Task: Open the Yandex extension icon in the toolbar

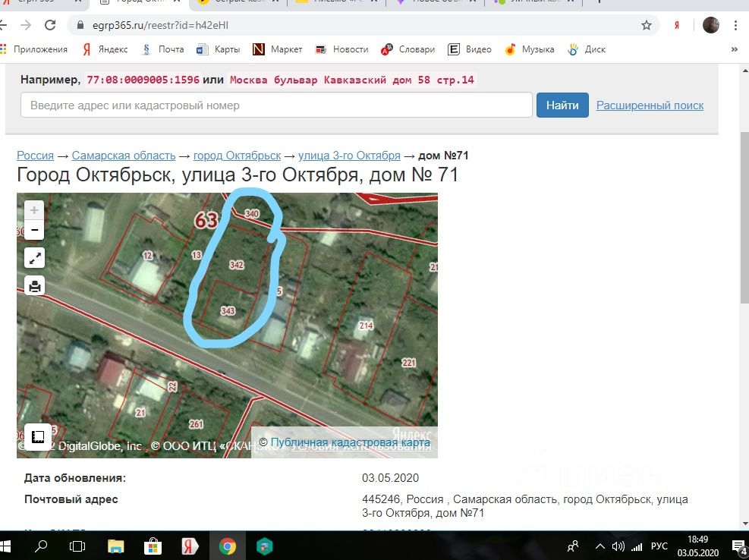Action: [x=676, y=25]
